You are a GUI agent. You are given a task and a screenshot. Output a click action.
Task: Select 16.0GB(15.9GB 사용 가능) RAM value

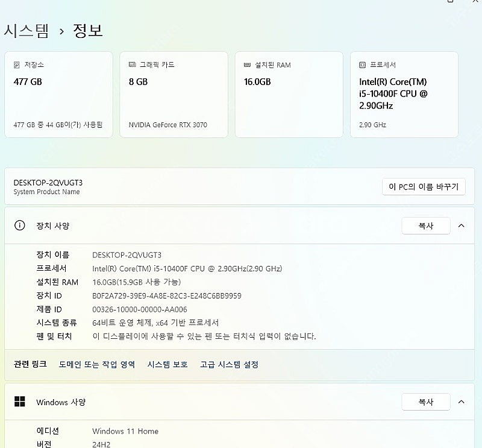pos(137,282)
